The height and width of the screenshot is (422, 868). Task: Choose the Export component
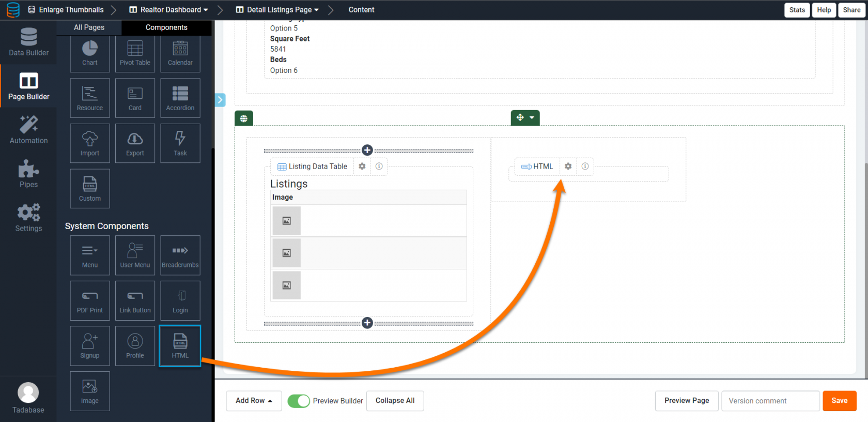(x=135, y=143)
